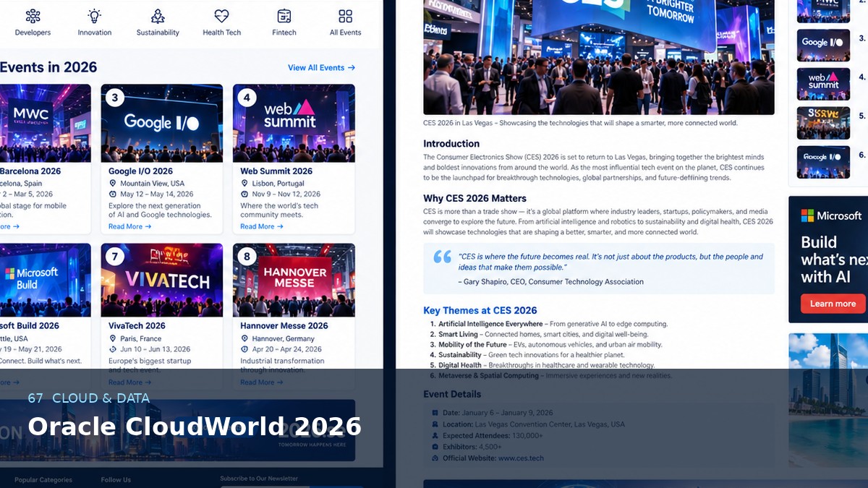Open the VivaTech card image
This screenshot has height=488, width=868.
click(x=162, y=280)
